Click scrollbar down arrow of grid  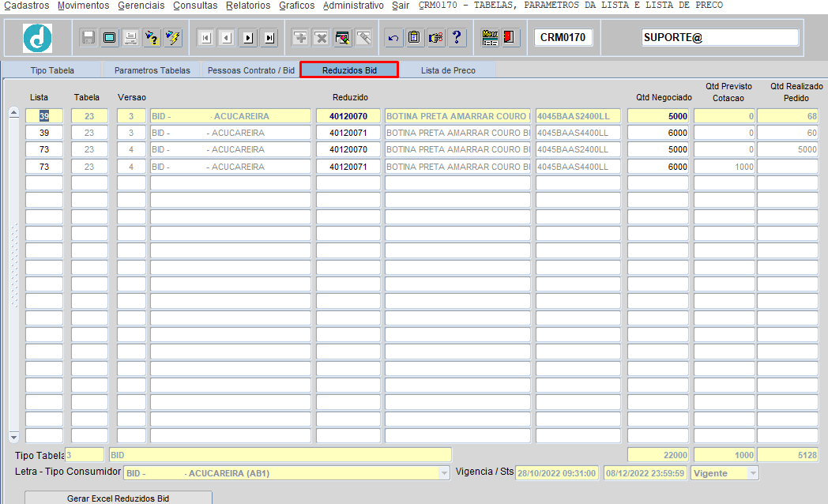point(14,438)
